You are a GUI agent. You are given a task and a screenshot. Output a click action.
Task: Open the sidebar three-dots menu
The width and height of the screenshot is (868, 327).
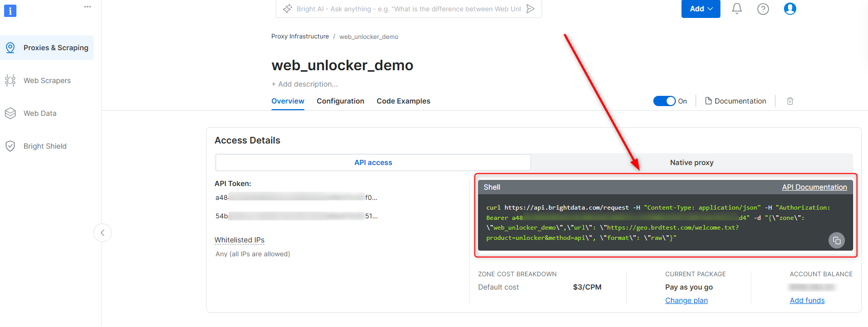(x=88, y=7)
